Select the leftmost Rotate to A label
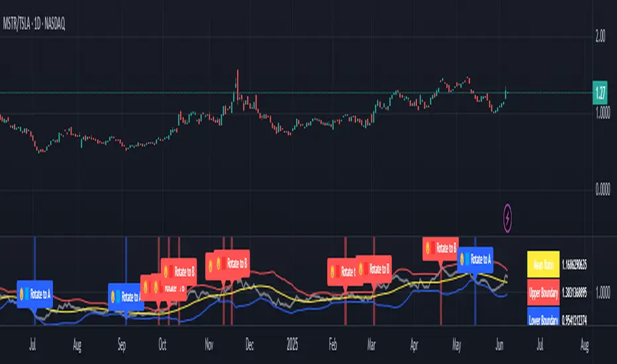 pyautogui.click(x=34, y=294)
